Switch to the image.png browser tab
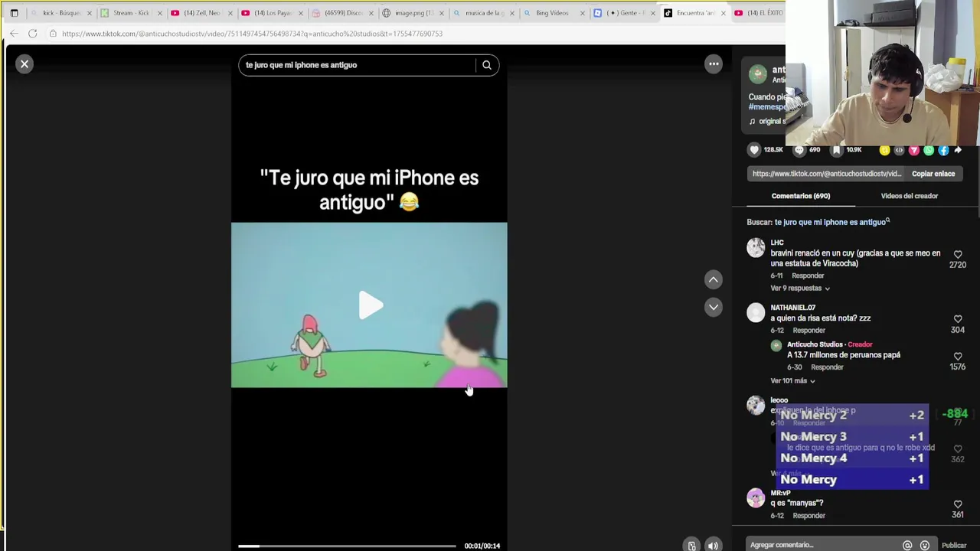 coord(413,13)
